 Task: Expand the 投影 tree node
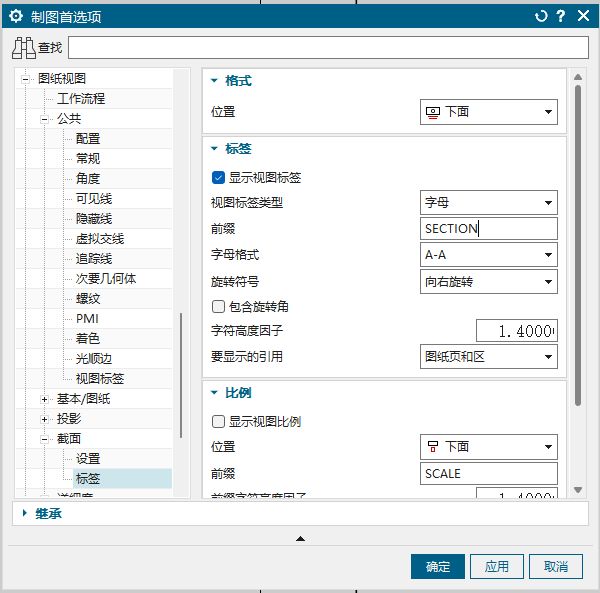44,419
